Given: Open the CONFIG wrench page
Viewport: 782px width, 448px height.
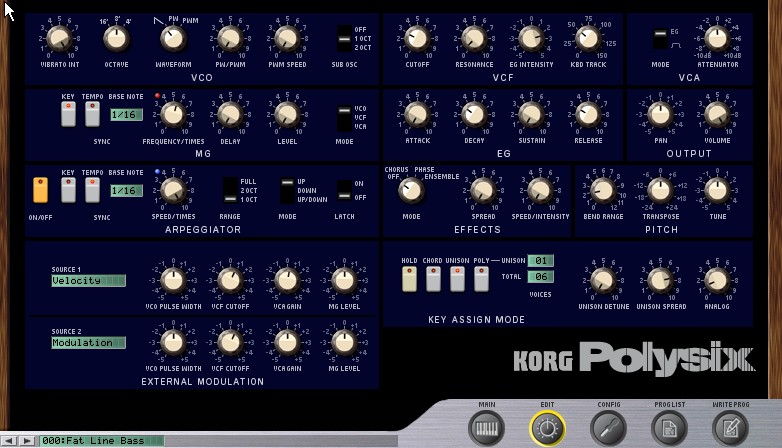Looking at the screenshot, I should pos(608,428).
